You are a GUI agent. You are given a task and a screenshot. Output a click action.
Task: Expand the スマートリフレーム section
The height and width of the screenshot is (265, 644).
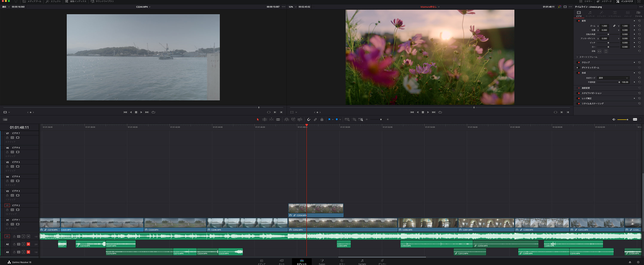click(588, 57)
